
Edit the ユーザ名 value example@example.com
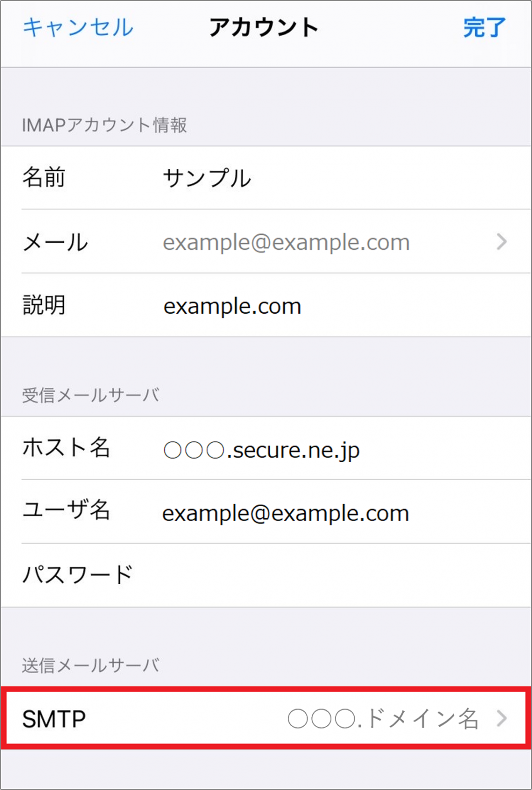pos(286,513)
